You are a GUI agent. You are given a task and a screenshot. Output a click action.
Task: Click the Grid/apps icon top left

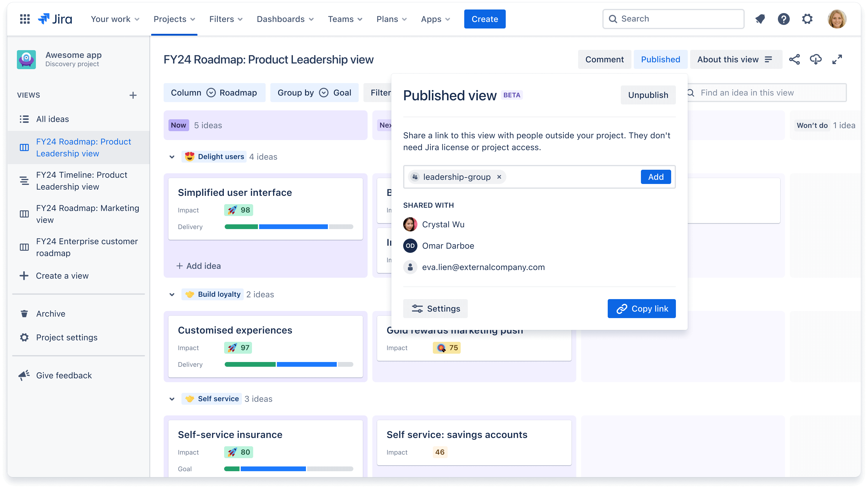[x=24, y=18]
